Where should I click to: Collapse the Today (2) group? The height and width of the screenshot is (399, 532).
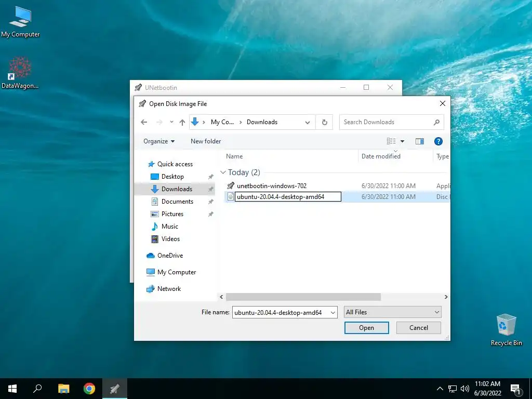click(223, 172)
